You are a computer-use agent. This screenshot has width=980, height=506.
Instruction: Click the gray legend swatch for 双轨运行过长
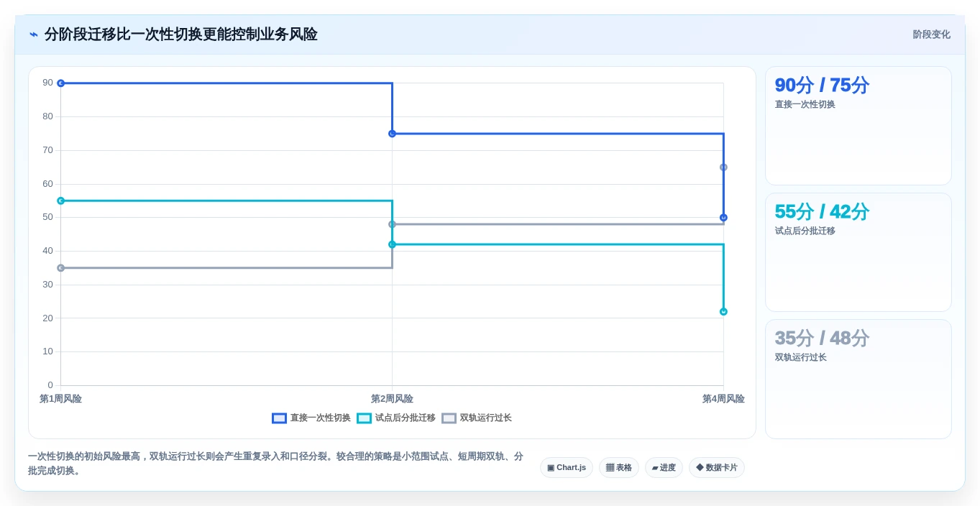coord(449,418)
